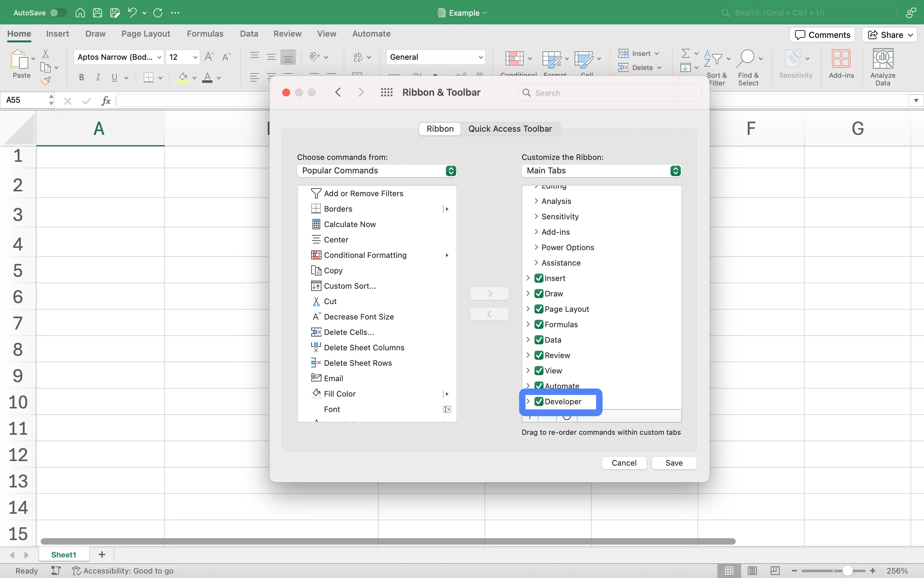Expand the Sensitivity group in the tabs list

(536, 216)
